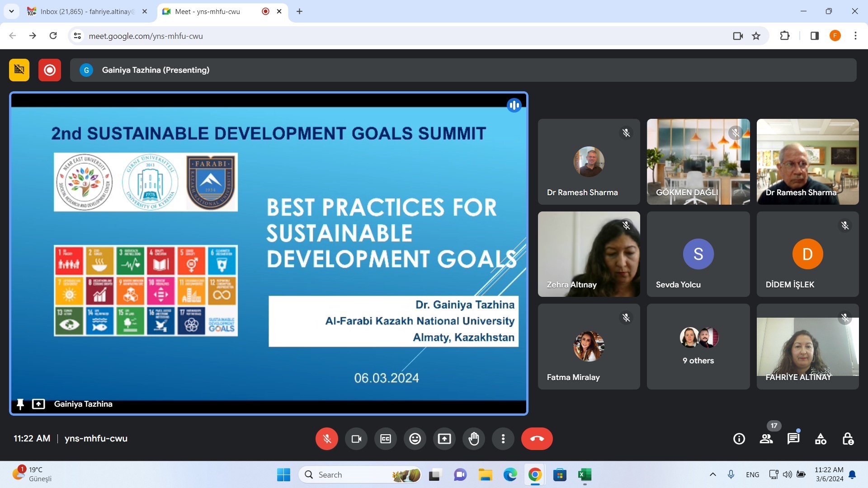Viewport: 868px width, 488px height.
Task: Toggle the camera on or off
Action: point(356,439)
